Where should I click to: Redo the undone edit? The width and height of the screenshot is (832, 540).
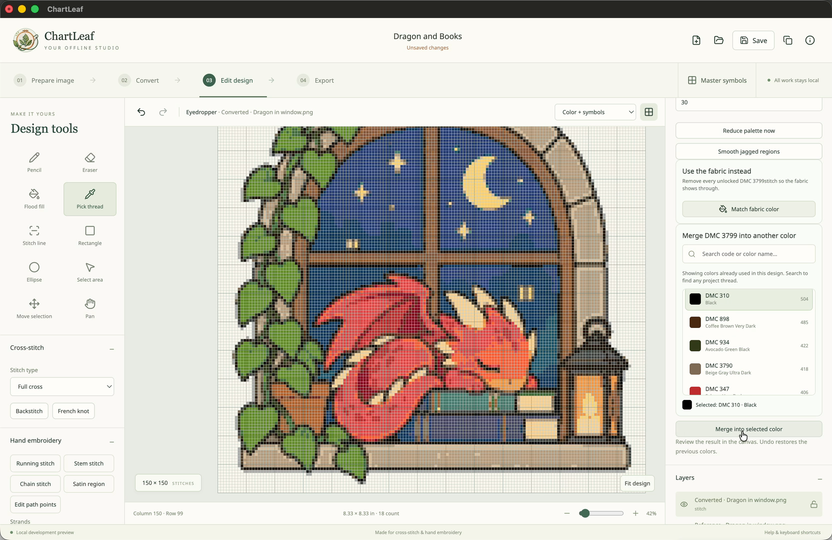click(163, 112)
